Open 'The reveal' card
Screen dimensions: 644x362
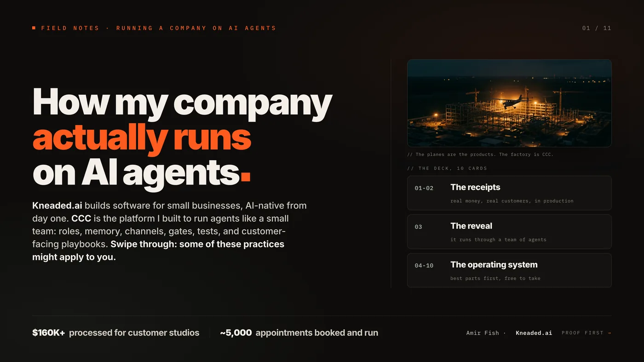coord(509,232)
